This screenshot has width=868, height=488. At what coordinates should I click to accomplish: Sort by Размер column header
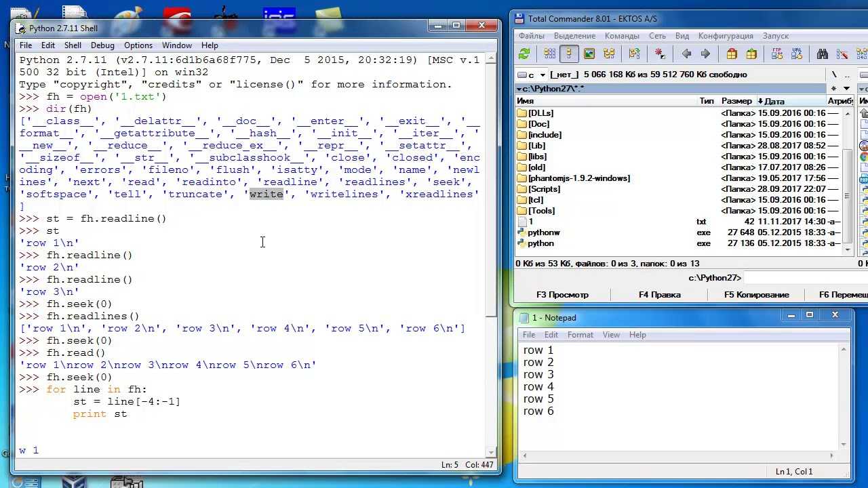(737, 101)
